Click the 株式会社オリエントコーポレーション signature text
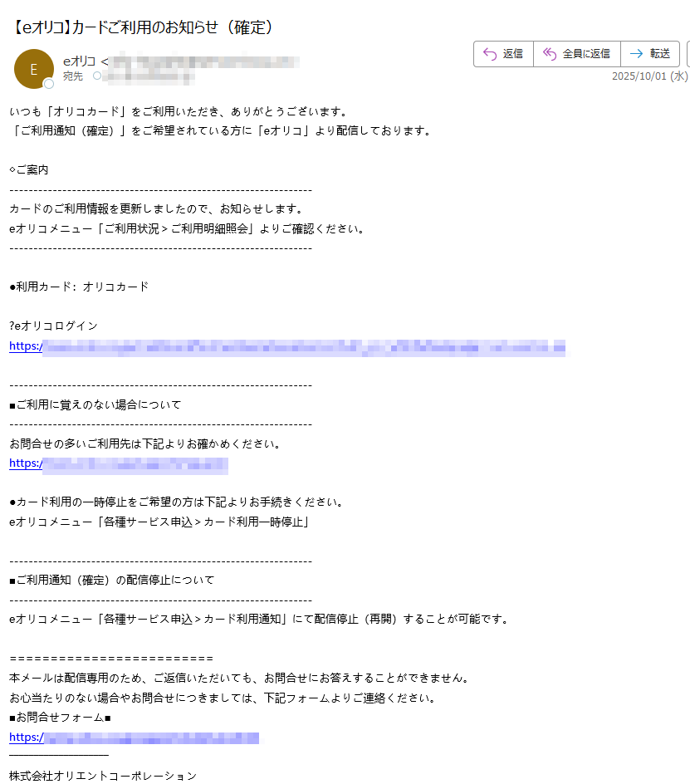690x784 pixels. pos(100,776)
